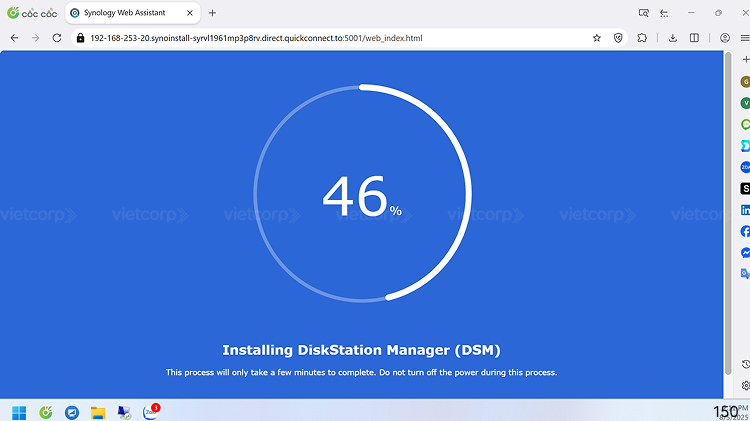
Task: Open browsing history from sidebar
Action: [745, 364]
